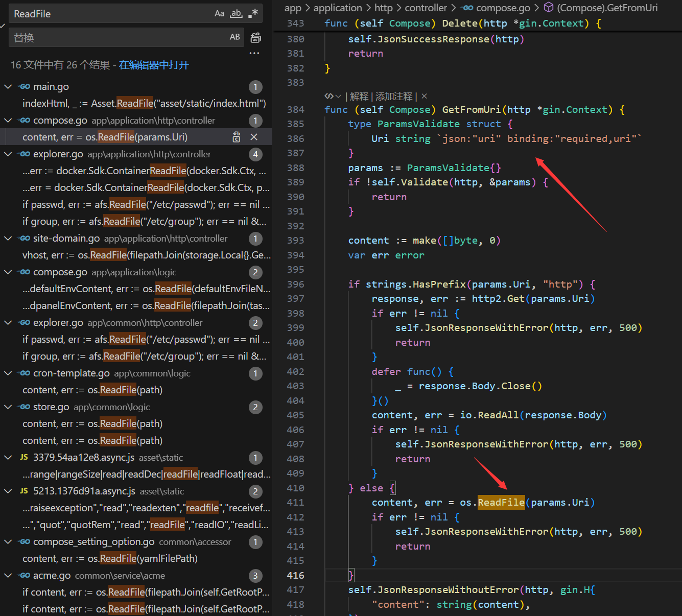The image size is (682, 616).
Task: Click the Replace All icon
Action: click(x=256, y=37)
